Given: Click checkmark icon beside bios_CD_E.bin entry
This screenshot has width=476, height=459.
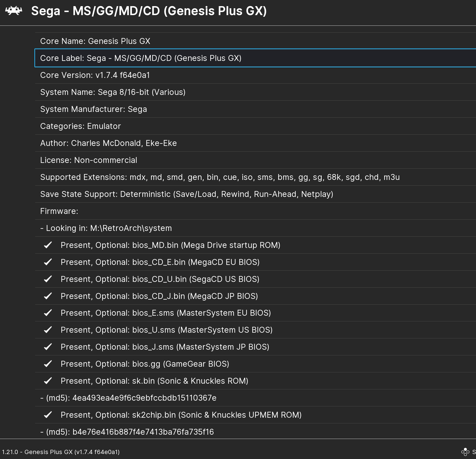Looking at the screenshot, I should pos(48,262).
